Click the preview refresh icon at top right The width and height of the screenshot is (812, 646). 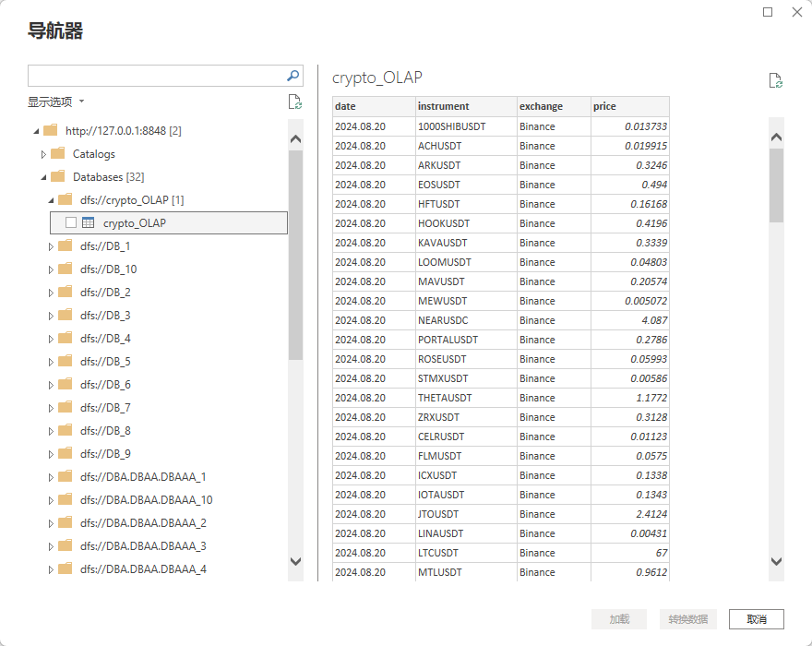click(x=776, y=80)
